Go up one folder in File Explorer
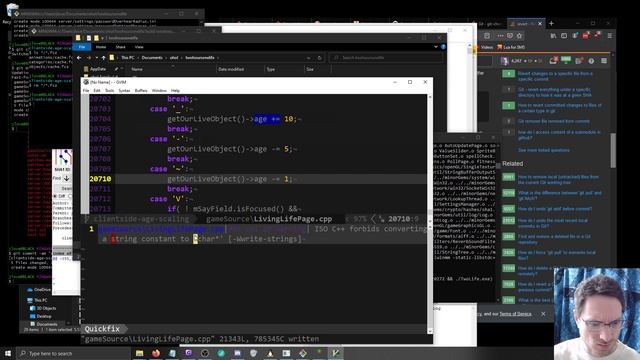Screen dimensions: 640x360 [104, 58]
